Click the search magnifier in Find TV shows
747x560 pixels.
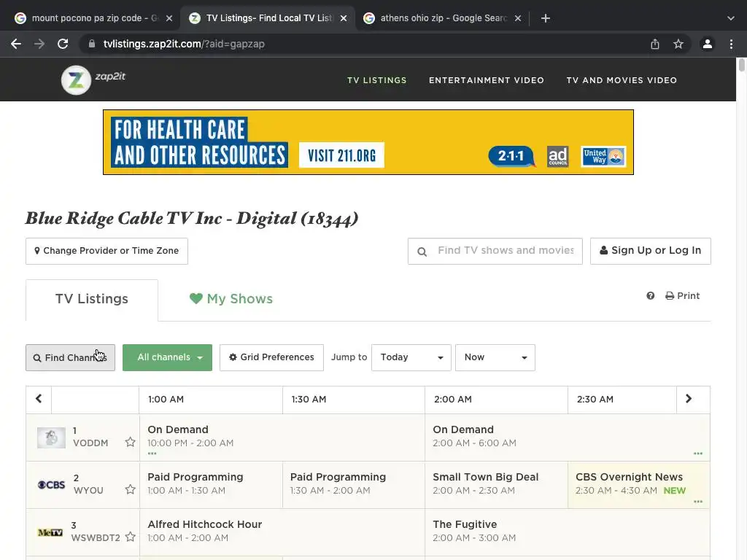[422, 252]
